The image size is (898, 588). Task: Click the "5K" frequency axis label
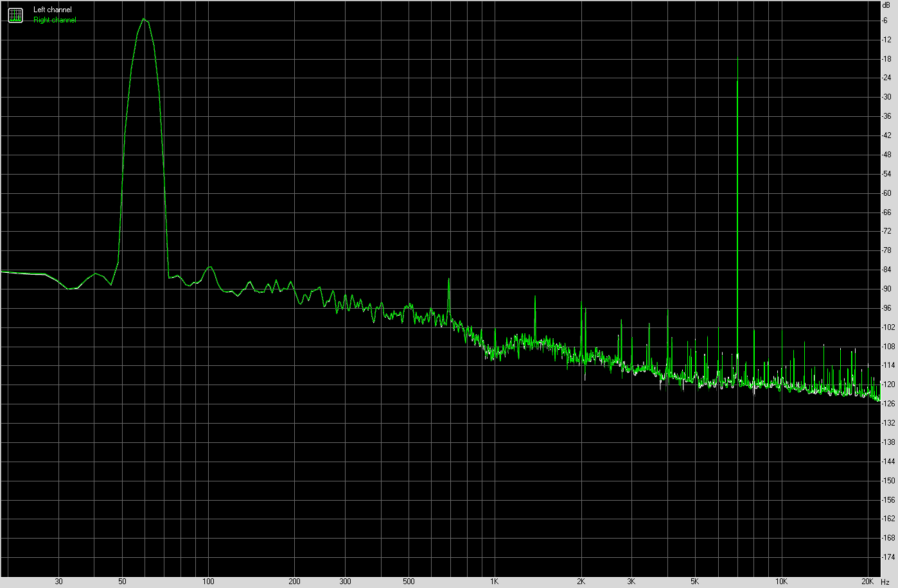(x=695, y=582)
